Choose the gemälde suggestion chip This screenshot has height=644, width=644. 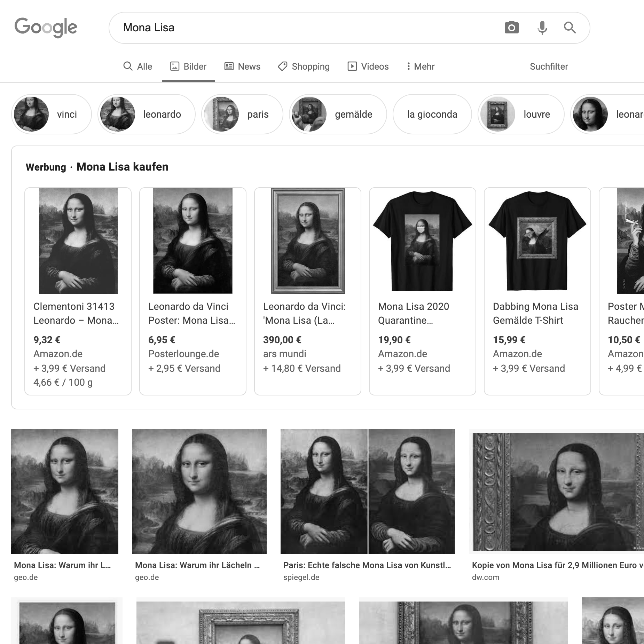click(x=338, y=114)
